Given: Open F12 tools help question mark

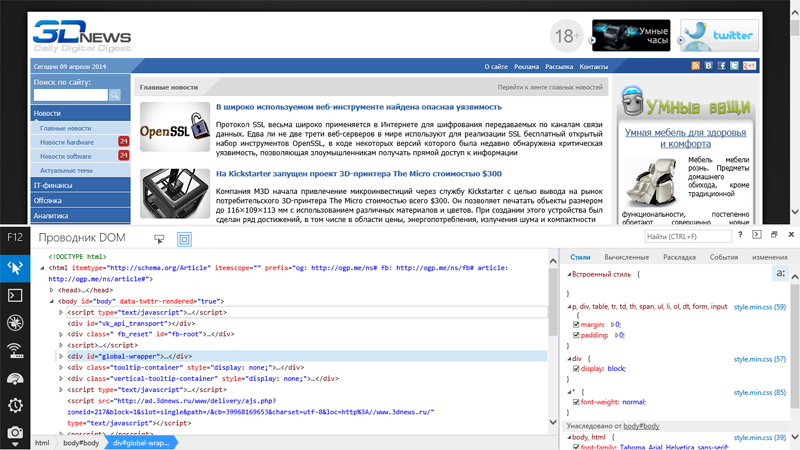Looking at the screenshot, I should 740,235.
